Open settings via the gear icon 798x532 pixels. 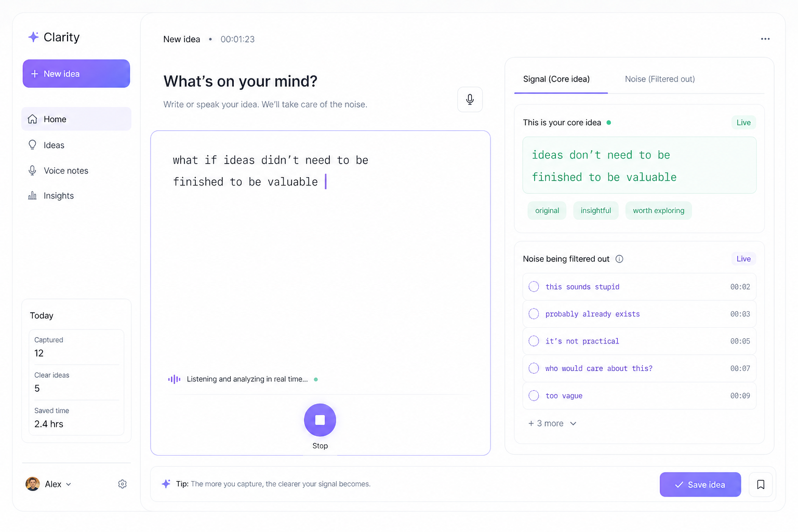click(x=123, y=484)
